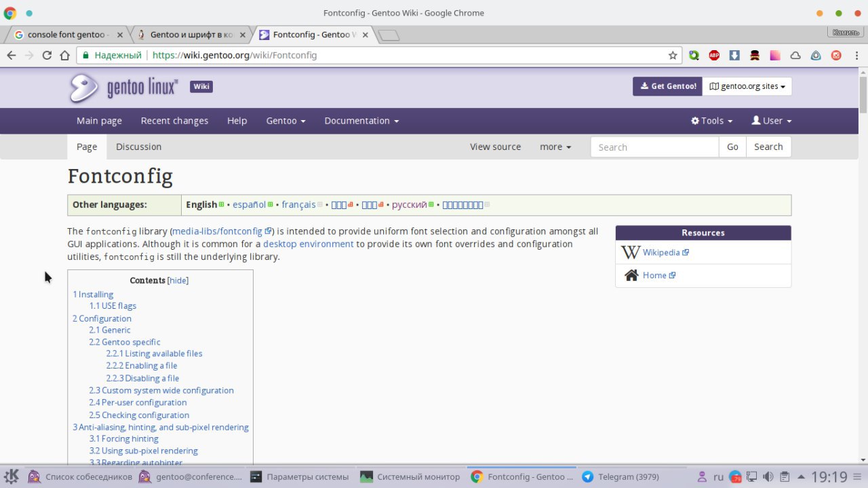Image resolution: width=868 pixels, height=488 pixels.
Task: Open the Discussion tab
Action: click(138, 147)
